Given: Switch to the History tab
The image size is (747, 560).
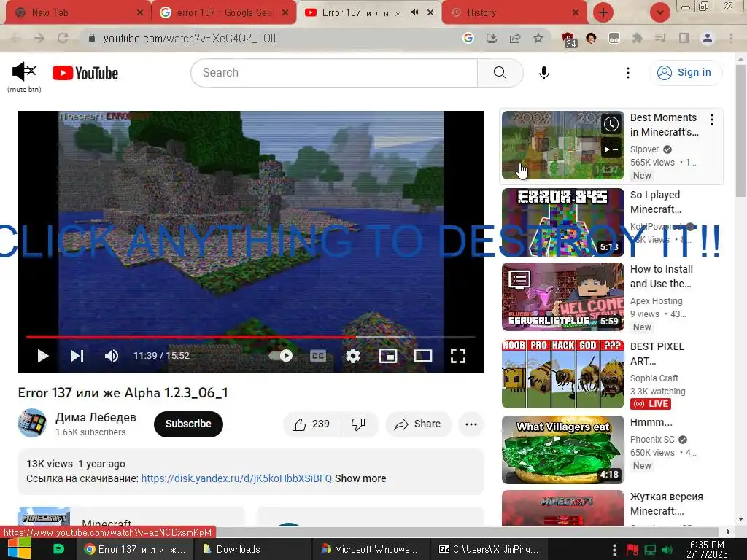Looking at the screenshot, I should pyautogui.click(x=516, y=12).
